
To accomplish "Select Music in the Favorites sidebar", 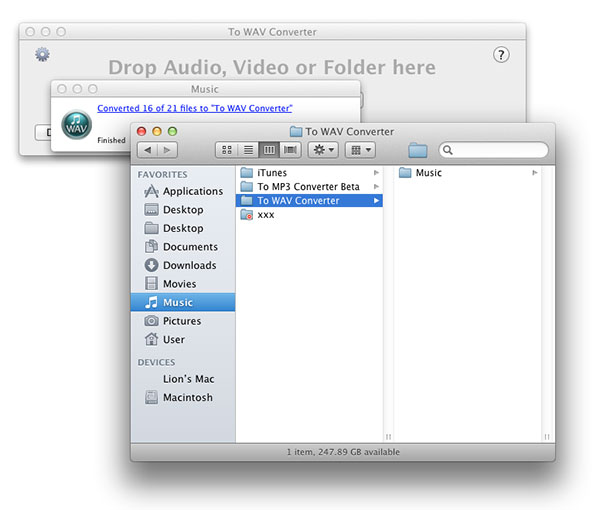I will (x=183, y=302).
